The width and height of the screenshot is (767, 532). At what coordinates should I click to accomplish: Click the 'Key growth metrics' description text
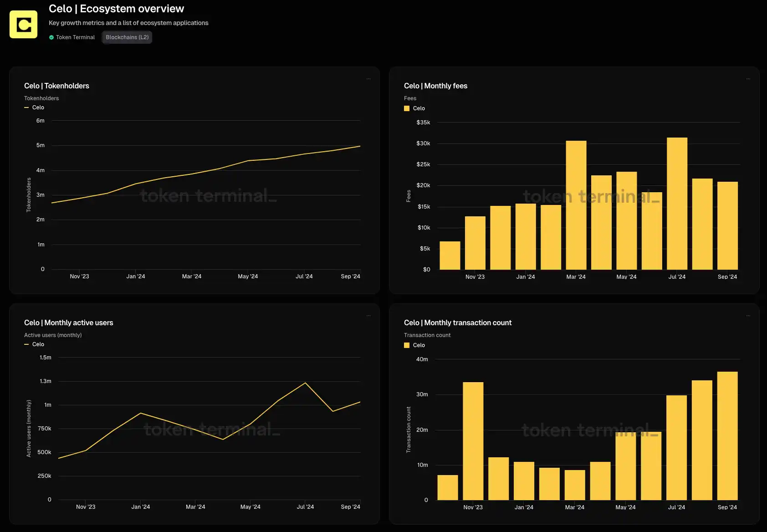[128, 23]
